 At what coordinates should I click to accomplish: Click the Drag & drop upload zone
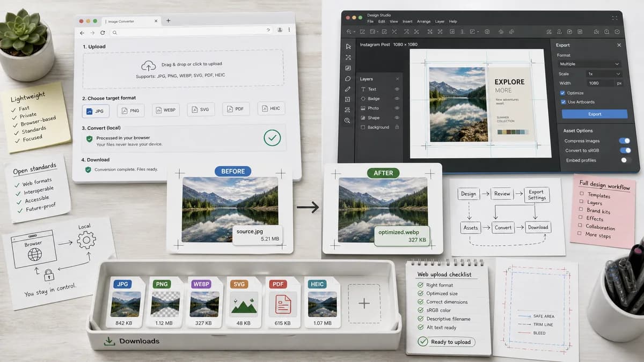coord(182,69)
